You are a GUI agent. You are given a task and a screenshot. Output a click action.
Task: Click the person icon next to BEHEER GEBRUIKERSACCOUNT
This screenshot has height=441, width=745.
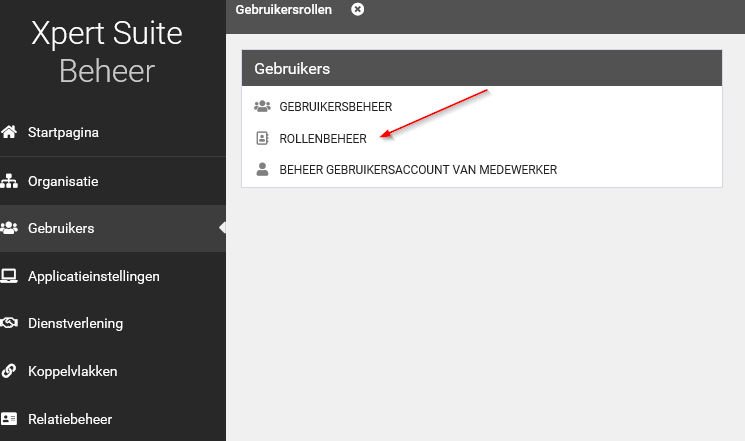pyautogui.click(x=263, y=170)
